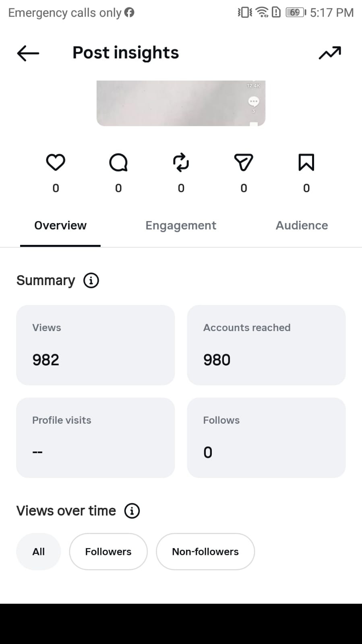Screen dimensions: 362x644
Task: Tap the bookmark saves icon
Action: pos(306,163)
